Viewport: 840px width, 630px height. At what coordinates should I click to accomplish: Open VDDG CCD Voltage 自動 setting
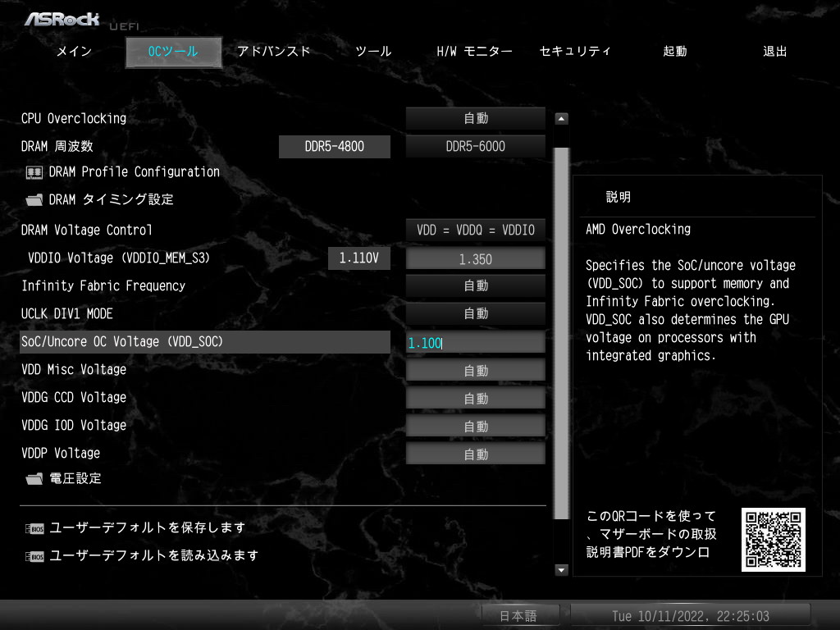tap(476, 398)
